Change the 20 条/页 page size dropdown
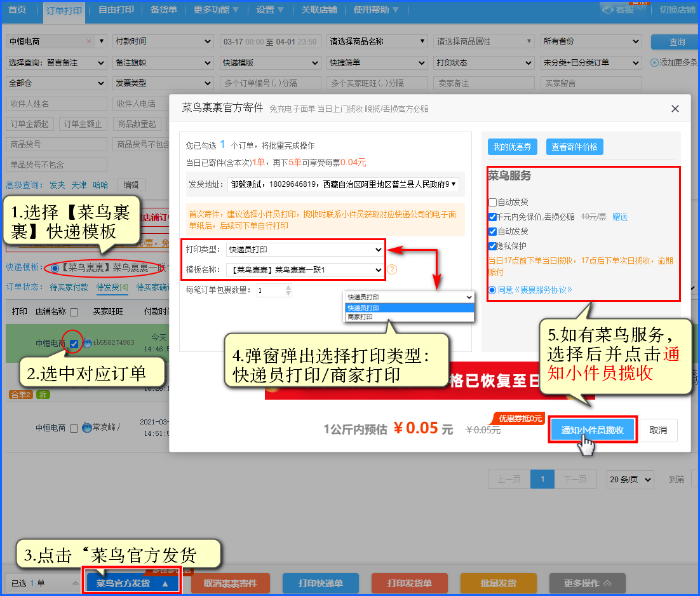 (x=630, y=480)
